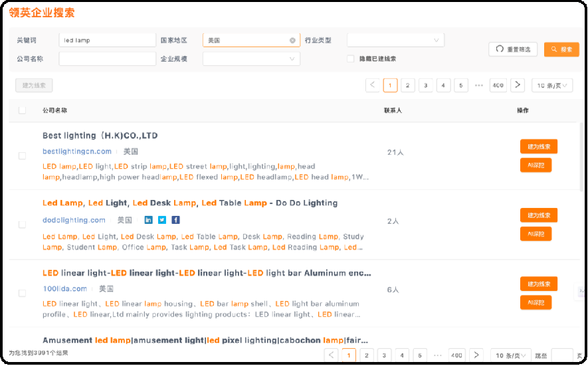Open top 10 条/页 page size dropdown
The height and width of the screenshot is (366, 588).
(x=552, y=86)
